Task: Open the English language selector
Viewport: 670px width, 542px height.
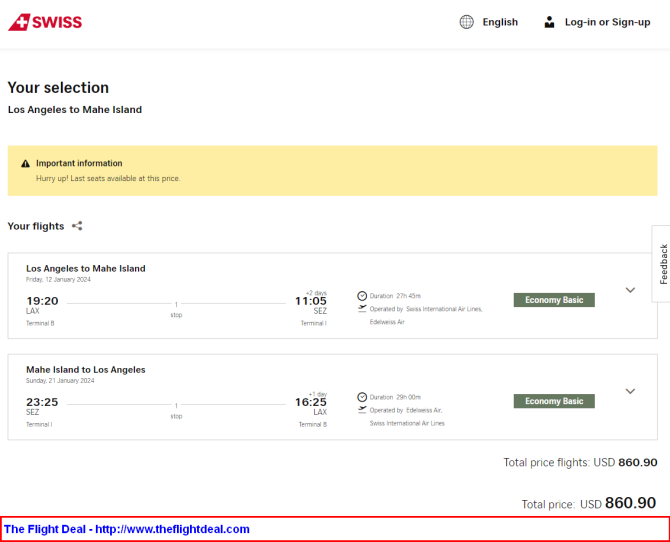Action: pos(500,22)
